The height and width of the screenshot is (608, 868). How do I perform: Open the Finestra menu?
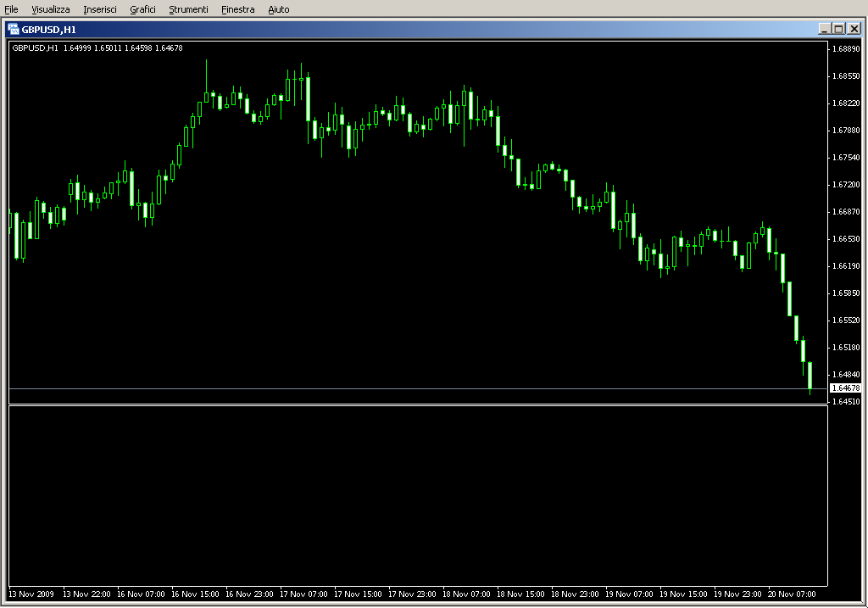tap(237, 9)
